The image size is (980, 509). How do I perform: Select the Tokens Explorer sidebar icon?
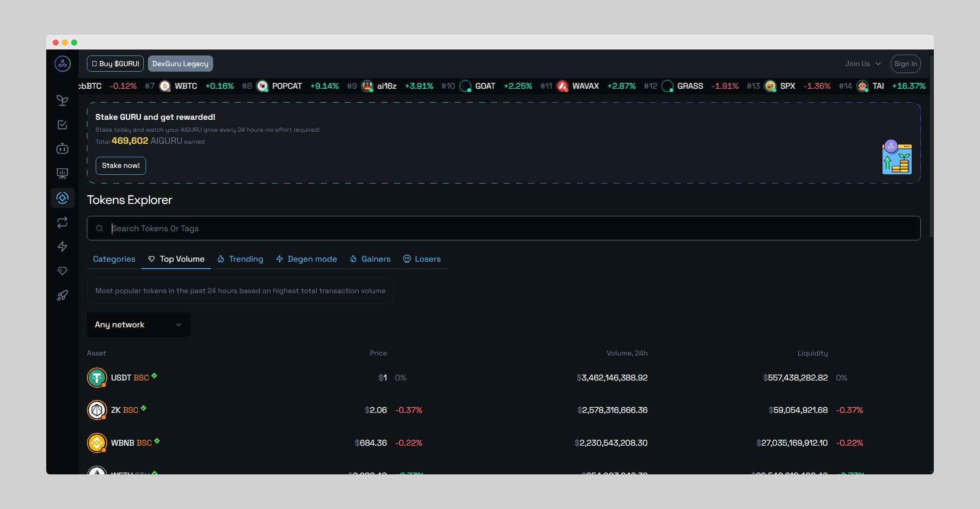pos(62,198)
